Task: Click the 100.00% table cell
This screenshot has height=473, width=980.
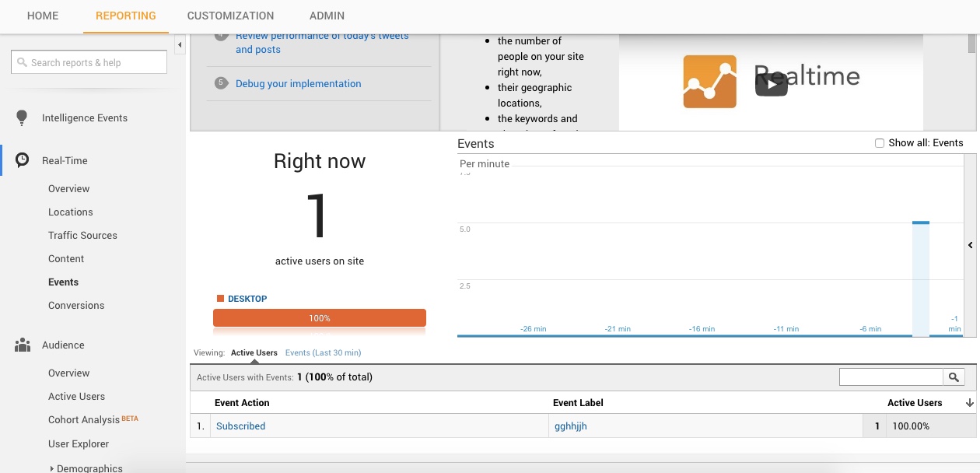Action: point(911,426)
